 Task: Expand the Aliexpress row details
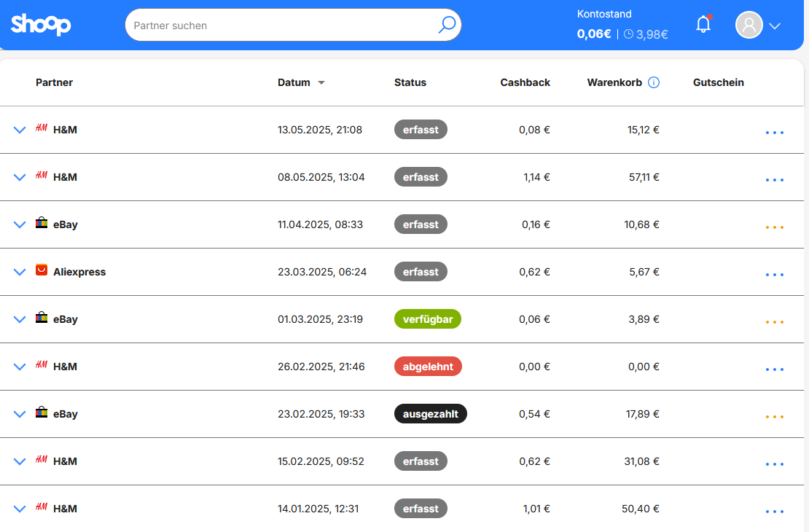[20, 272]
